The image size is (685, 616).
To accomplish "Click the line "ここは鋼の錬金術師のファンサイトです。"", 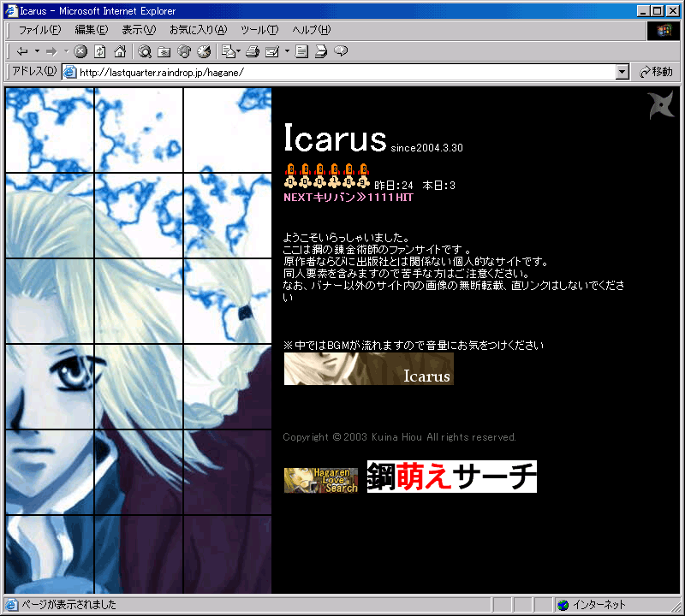I will 378,250.
